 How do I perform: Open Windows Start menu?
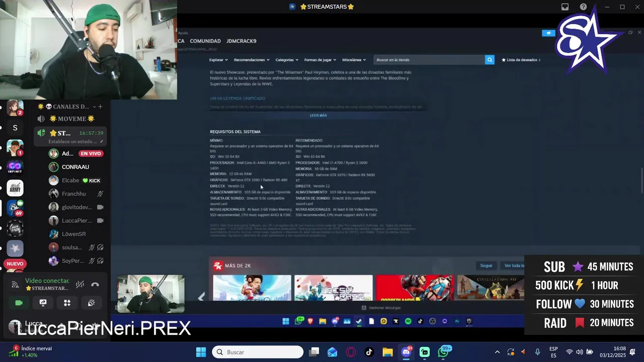201,352
